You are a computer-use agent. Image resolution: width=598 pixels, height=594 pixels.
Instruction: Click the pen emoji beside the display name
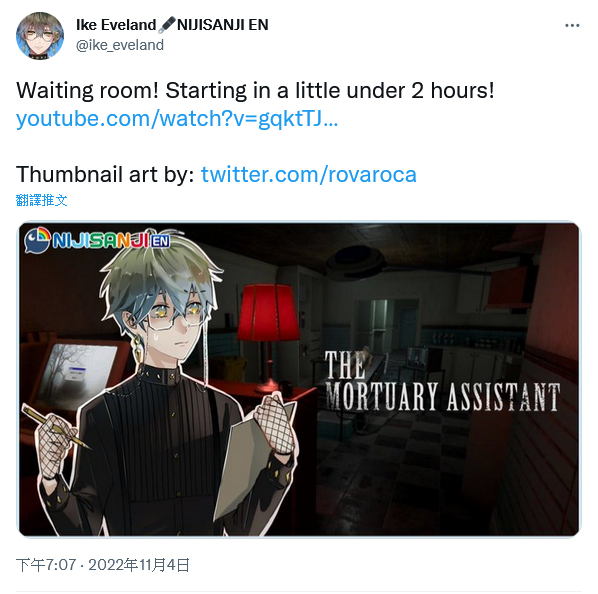tap(166, 25)
